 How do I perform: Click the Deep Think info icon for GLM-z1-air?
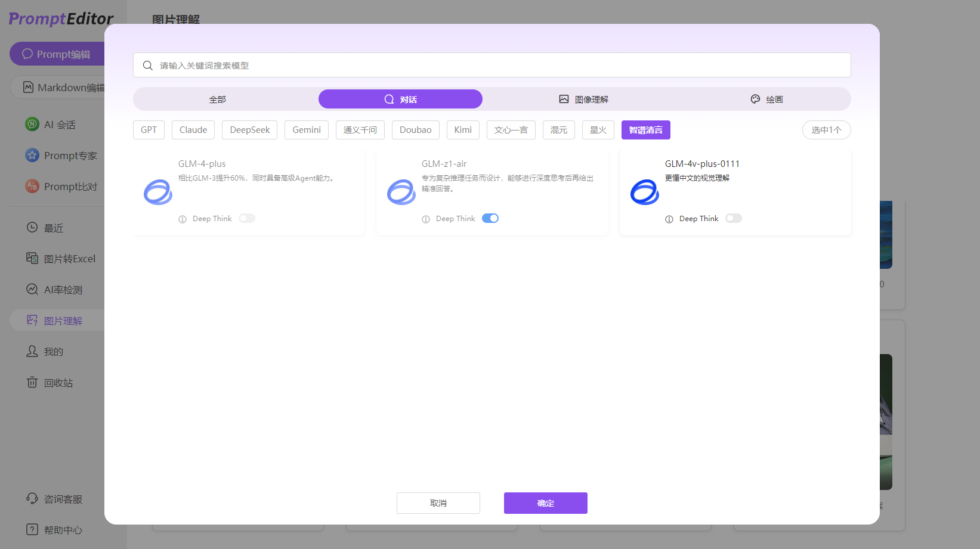coord(426,219)
